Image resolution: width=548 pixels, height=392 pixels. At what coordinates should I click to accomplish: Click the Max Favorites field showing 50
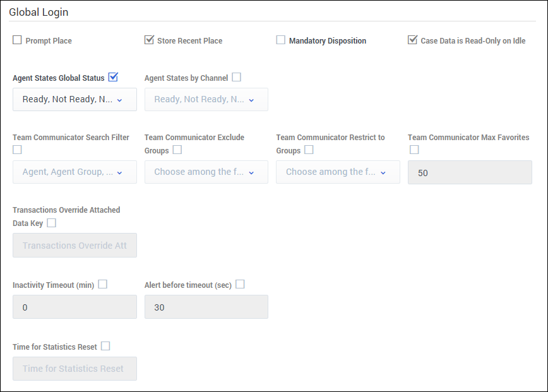[470, 172]
